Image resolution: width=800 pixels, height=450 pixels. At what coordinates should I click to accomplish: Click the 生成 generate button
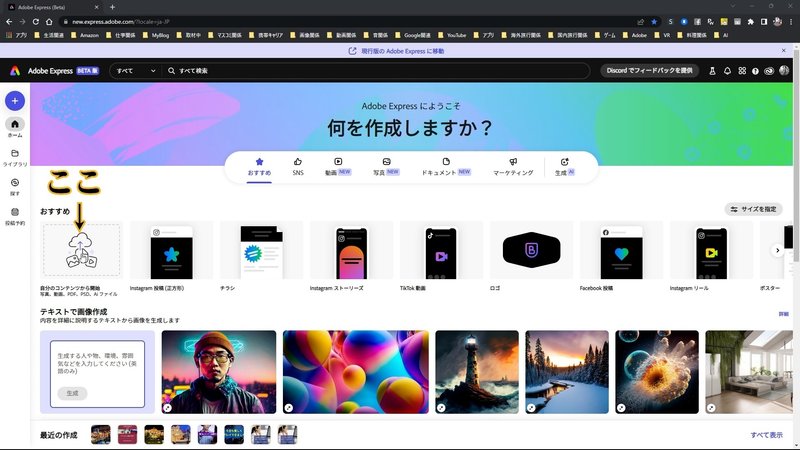(x=72, y=393)
